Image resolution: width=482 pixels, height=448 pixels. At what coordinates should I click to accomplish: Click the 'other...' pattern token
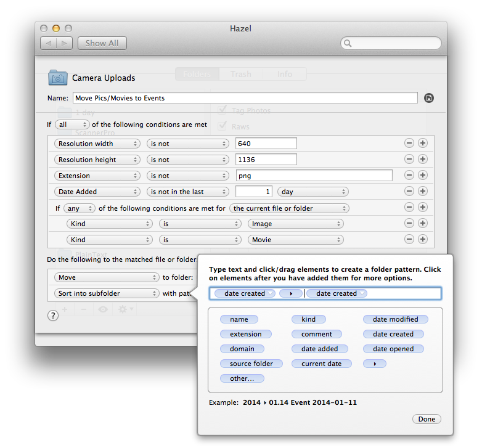[242, 378]
